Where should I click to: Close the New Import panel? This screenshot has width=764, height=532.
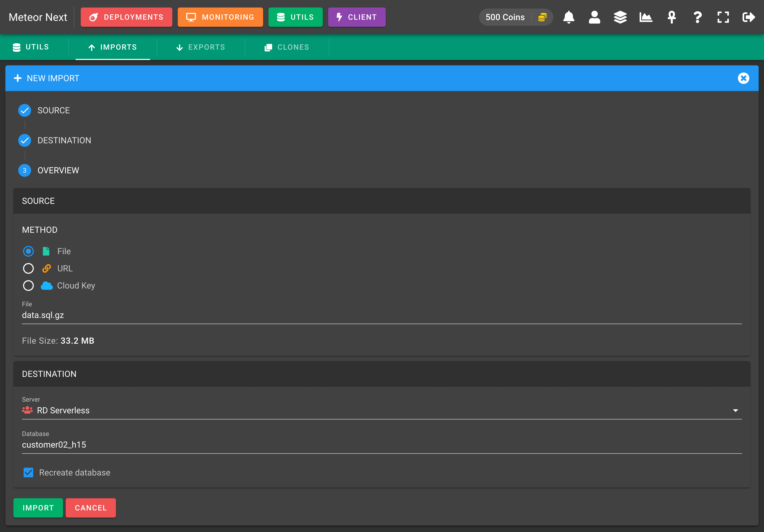pos(743,78)
